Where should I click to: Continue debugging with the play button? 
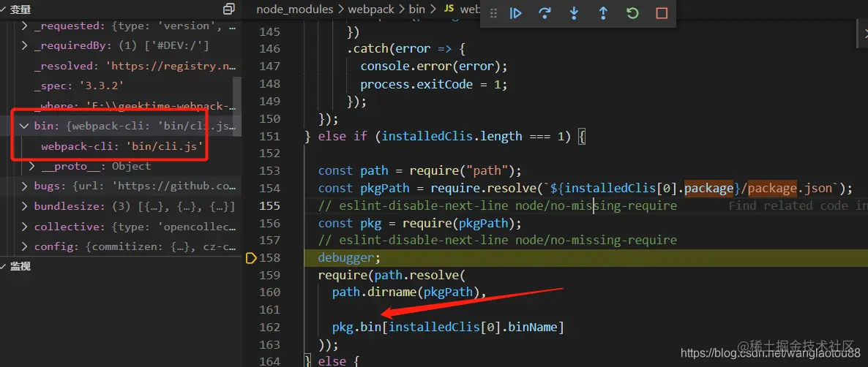tap(516, 13)
